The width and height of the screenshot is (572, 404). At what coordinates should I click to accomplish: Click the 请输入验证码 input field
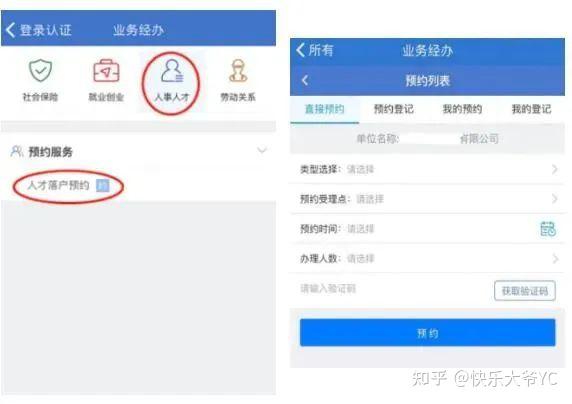coord(392,289)
